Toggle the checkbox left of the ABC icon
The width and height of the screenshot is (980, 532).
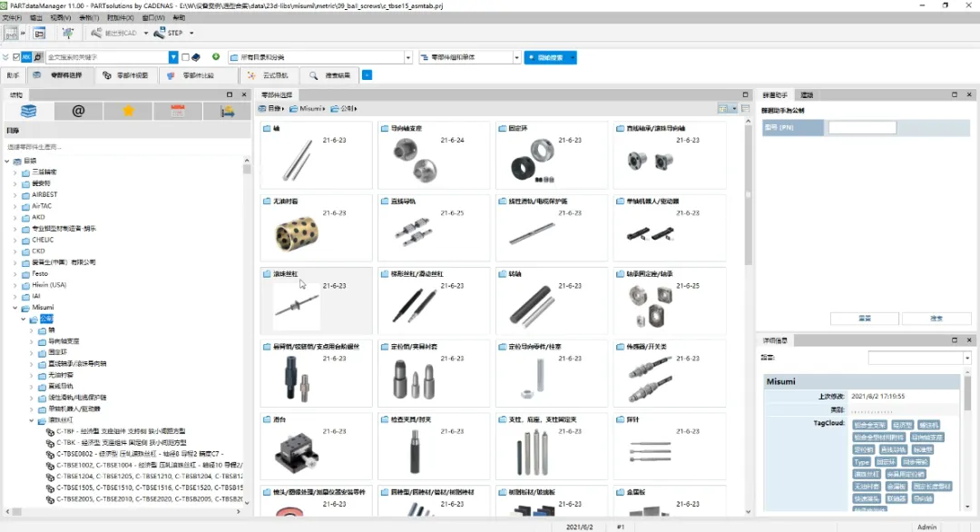pos(16,57)
